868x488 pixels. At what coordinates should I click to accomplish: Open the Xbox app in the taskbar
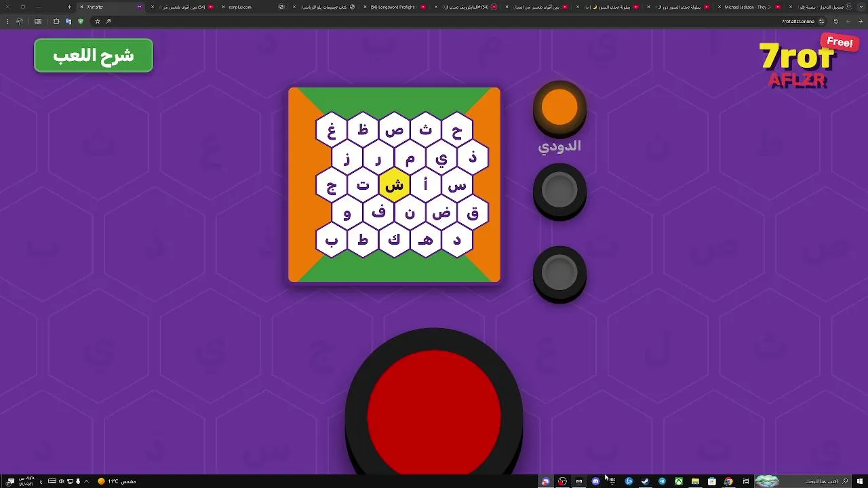[x=678, y=481]
